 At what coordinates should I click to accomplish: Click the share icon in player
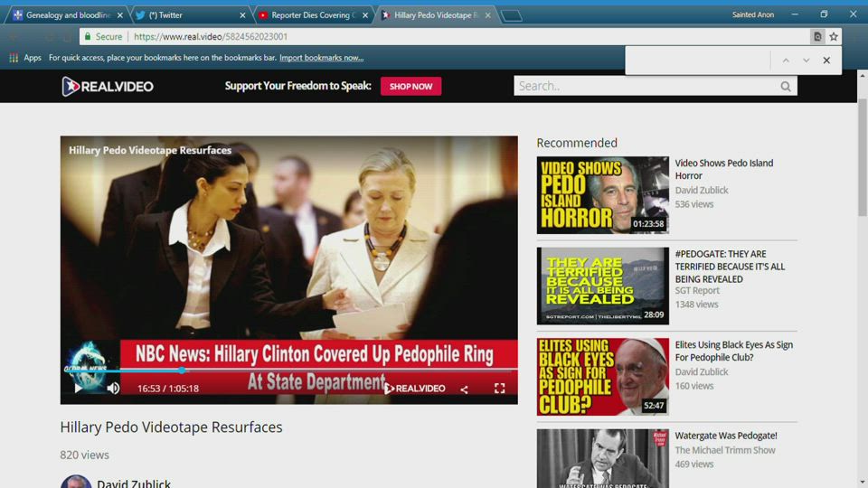[464, 389]
